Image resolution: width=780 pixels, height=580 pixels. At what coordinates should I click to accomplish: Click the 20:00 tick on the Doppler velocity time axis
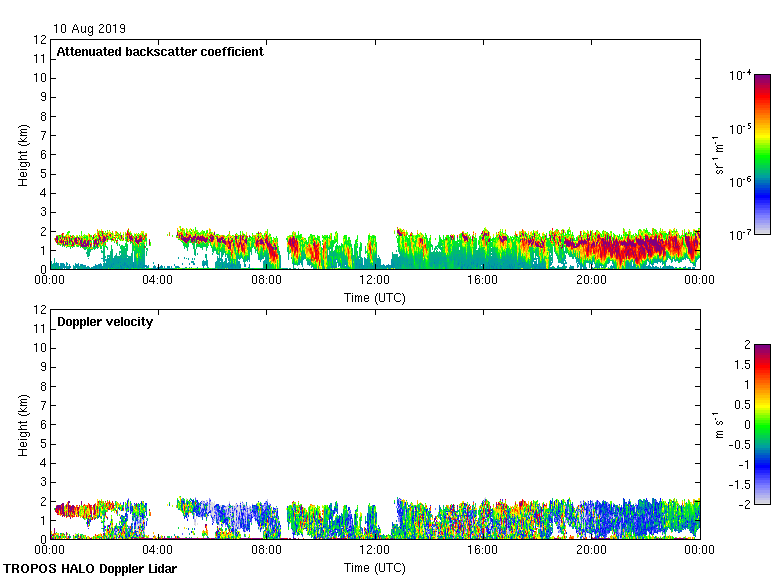591,551
